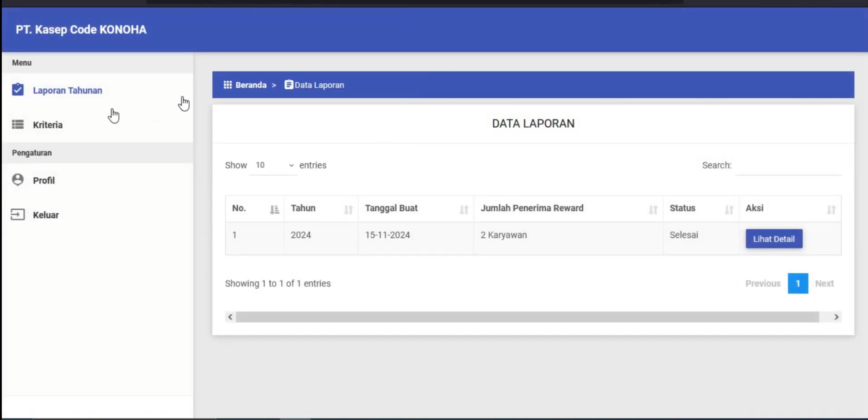
Task: Click the horizontal scrollbar track
Action: (x=527, y=317)
